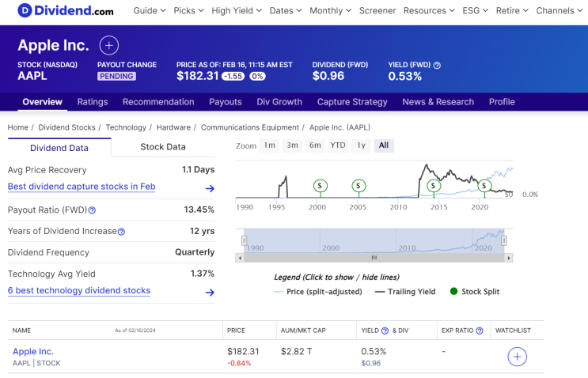
Task: Open the Guide dropdown in navigation
Action: click(x=150, y=11)
